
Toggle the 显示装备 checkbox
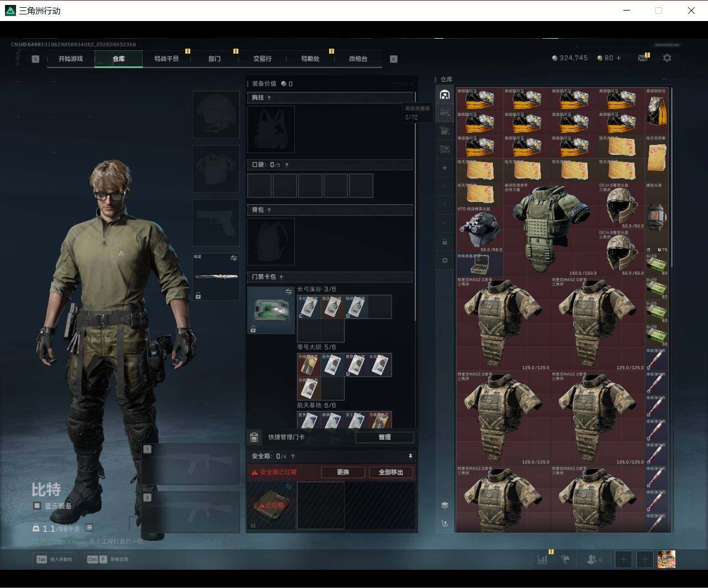point(37,506)
